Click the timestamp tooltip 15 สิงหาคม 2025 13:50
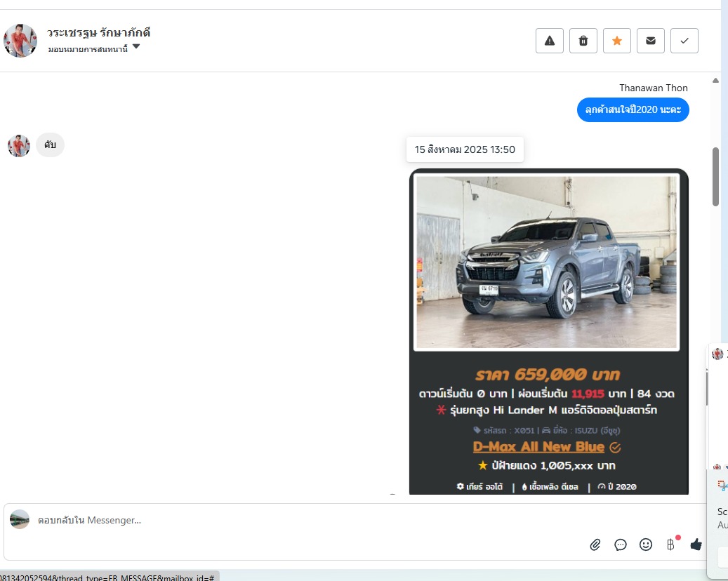 tap(465, 149)
